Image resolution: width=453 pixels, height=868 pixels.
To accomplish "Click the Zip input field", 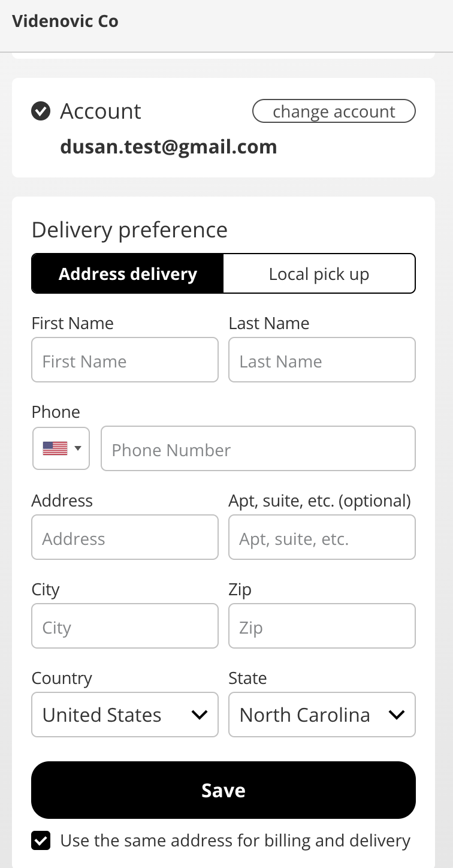I will (322, 626).
